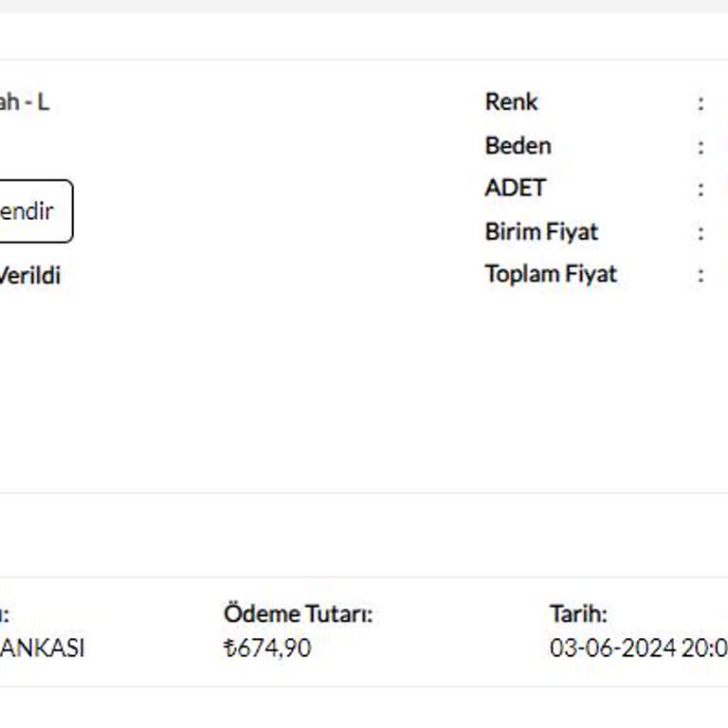Click the "Birim Fiyat" label
This screenshot has width=728, height=728.
click(541, 231)
